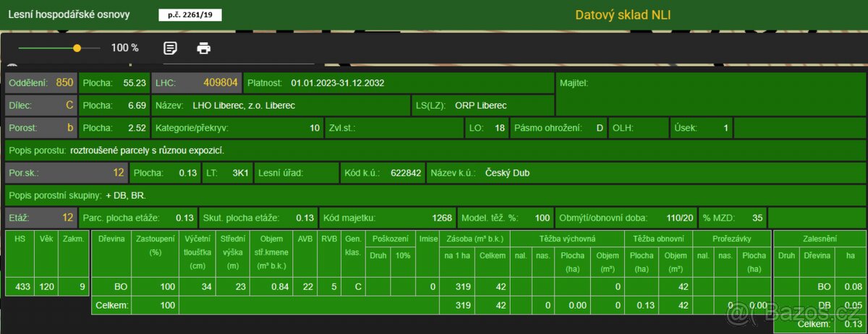868x334 pixels.
Task: Select the p.č. 2261/19 parcel label
Action: (x=190, y=14)
